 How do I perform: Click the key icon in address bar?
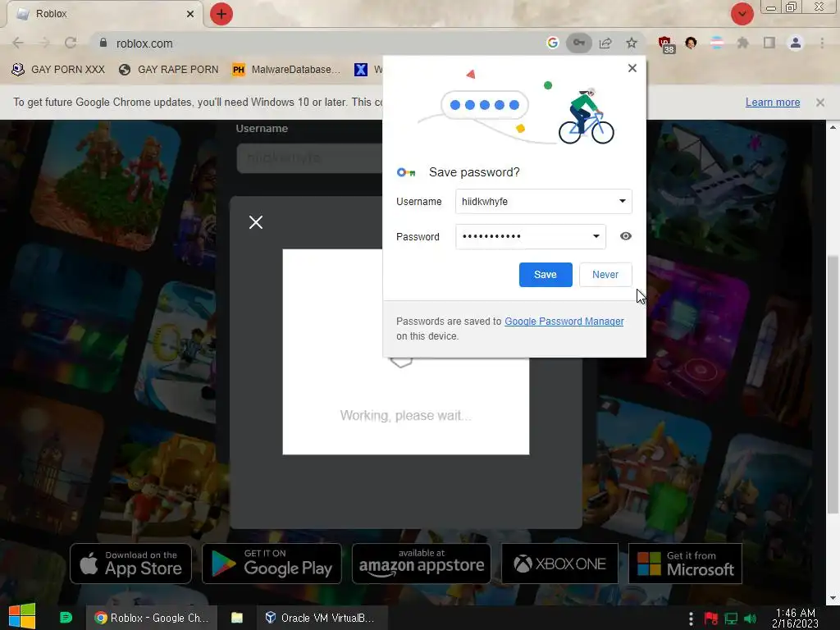[579, 43]
